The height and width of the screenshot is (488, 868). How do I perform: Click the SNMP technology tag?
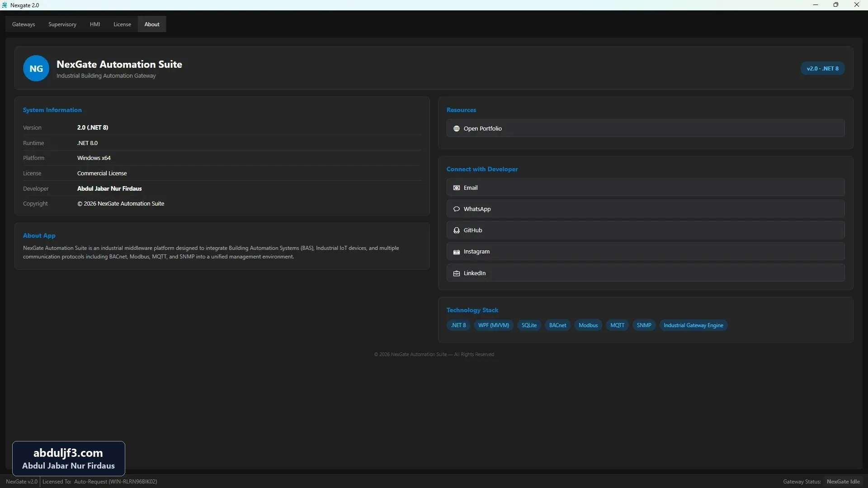click(644, 325)
